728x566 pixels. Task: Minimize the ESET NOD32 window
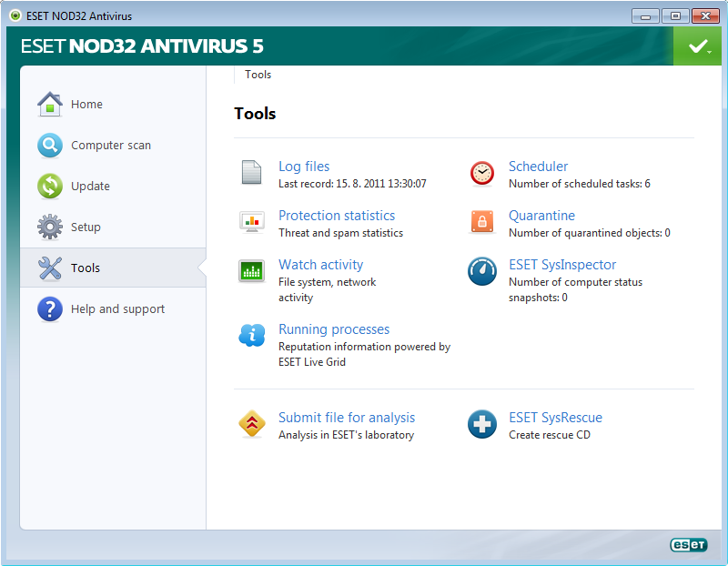click(645, 16)
